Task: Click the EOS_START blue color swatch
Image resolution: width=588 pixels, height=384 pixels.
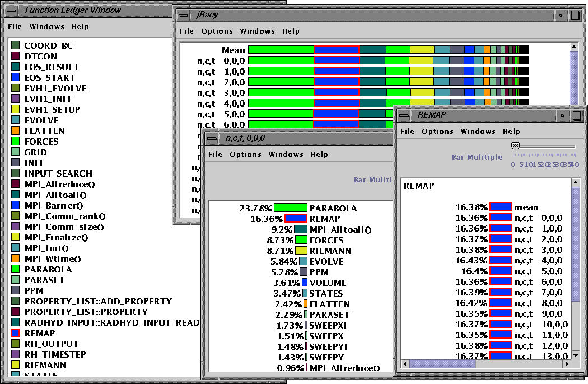Action: (x=15, y=77)
